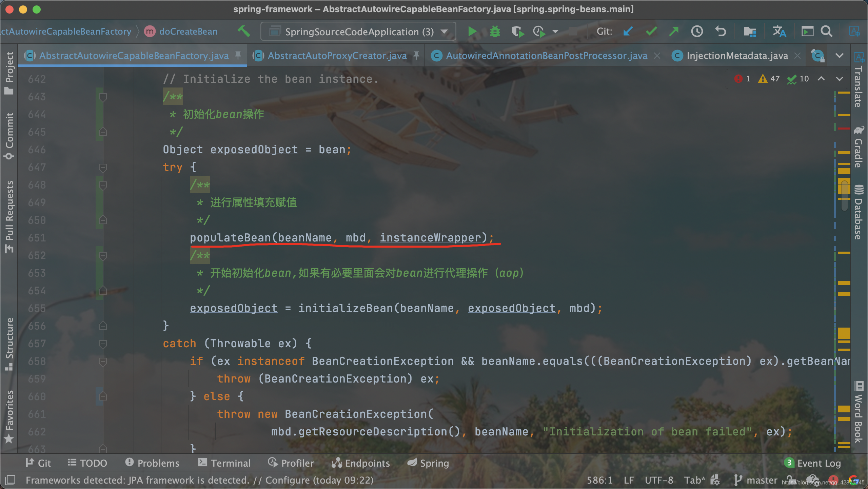The image size is (868, 489).
Task: Click the Build project hammer icon
Action: tap(244, 31)
